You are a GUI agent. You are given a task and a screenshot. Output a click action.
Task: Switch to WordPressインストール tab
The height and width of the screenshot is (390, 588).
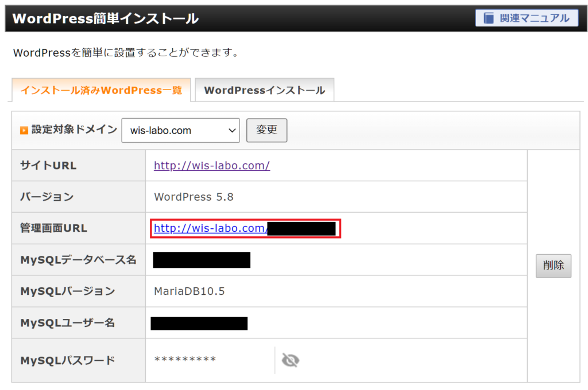pyautogui.click(x=264, y=90)
